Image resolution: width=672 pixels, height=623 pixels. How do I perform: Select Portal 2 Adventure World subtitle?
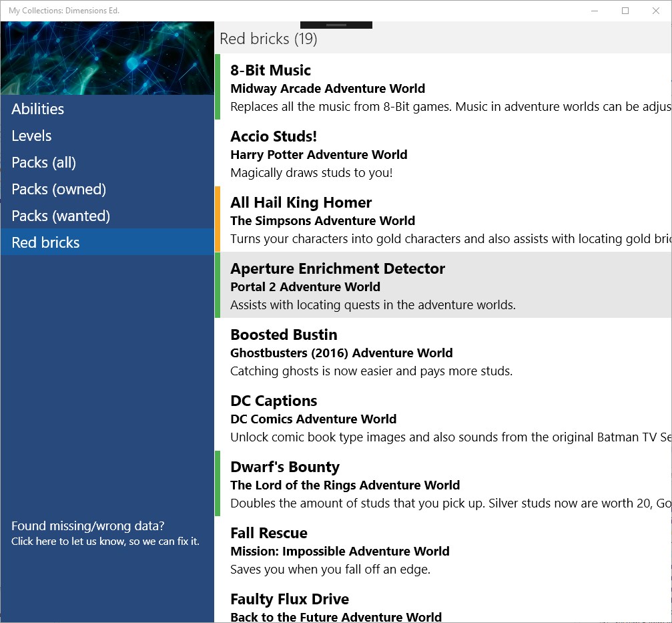tap(305, 286)
